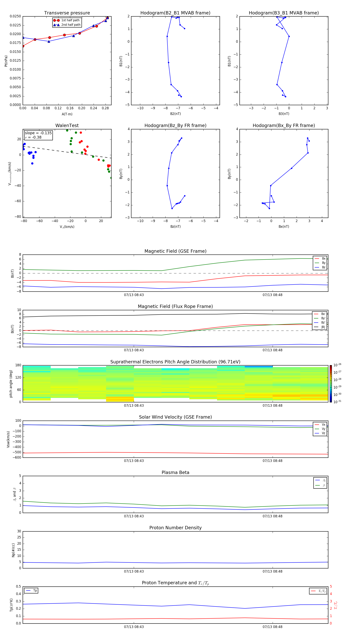Click the Plasma Beta panel title
Viewport: 351px width, 644px height.
pyautogui.click(x=175, y=472)
